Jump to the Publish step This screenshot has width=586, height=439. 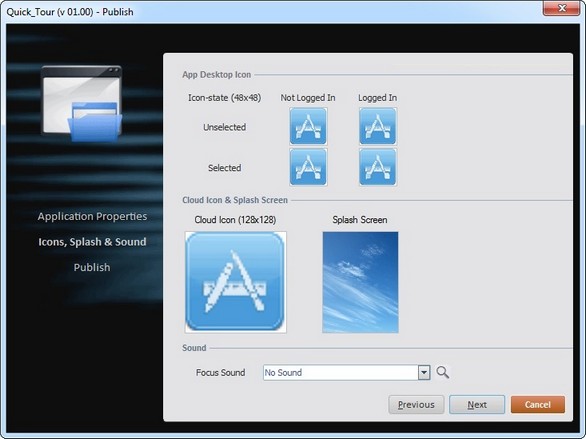92,267
